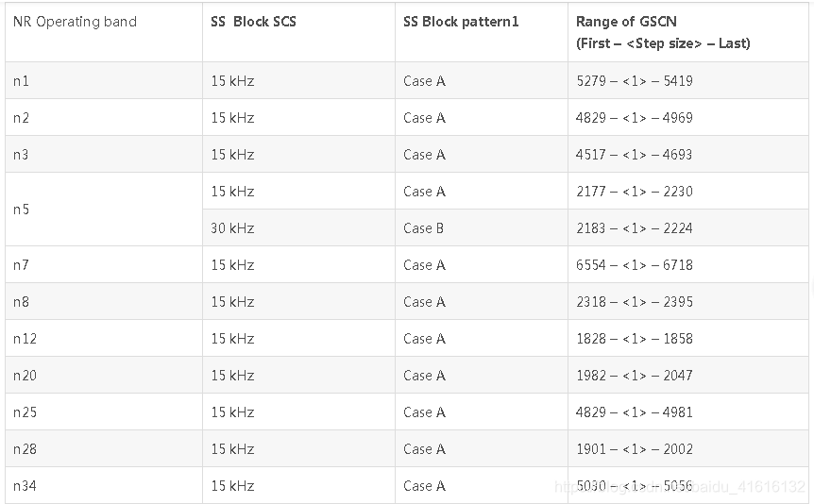This screenshot has height=504, width=814.
Task: Click GSCN range 6554 – <1> – 6718
Action: [x=634, y=265]
